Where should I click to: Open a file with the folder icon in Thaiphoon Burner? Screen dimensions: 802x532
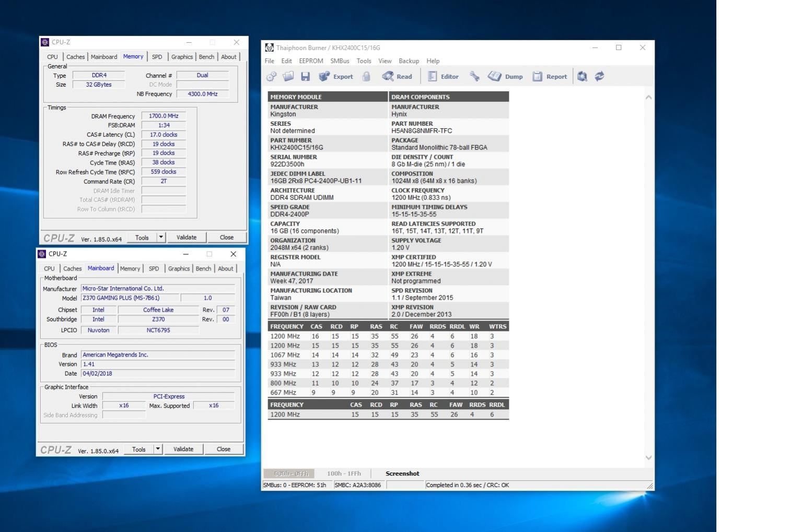[x=288, y=77]
